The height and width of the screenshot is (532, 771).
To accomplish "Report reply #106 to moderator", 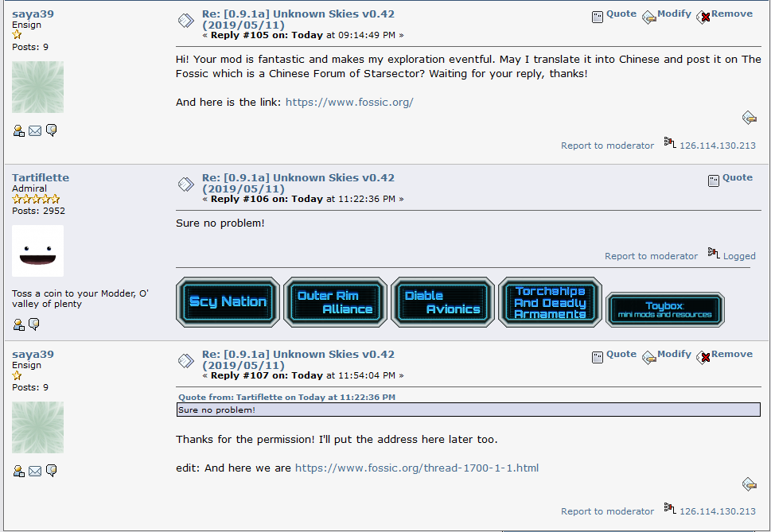I will pyautogui.click(x=650, y=256).
